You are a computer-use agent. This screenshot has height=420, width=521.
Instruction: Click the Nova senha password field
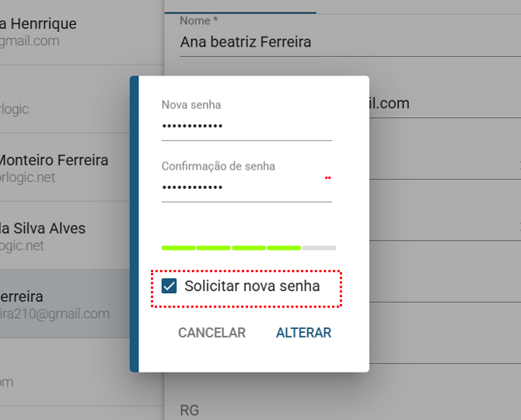(x=247, y=126)
